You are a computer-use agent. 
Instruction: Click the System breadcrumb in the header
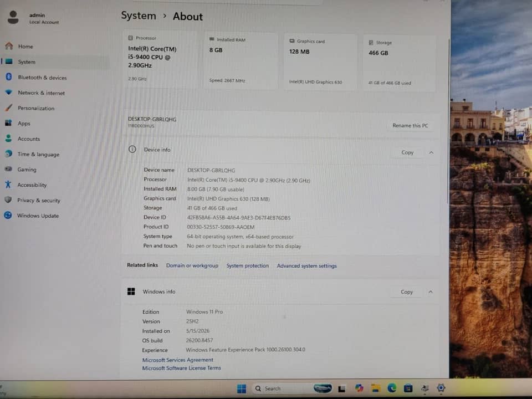pyautogui.click(x=139, y=16)
